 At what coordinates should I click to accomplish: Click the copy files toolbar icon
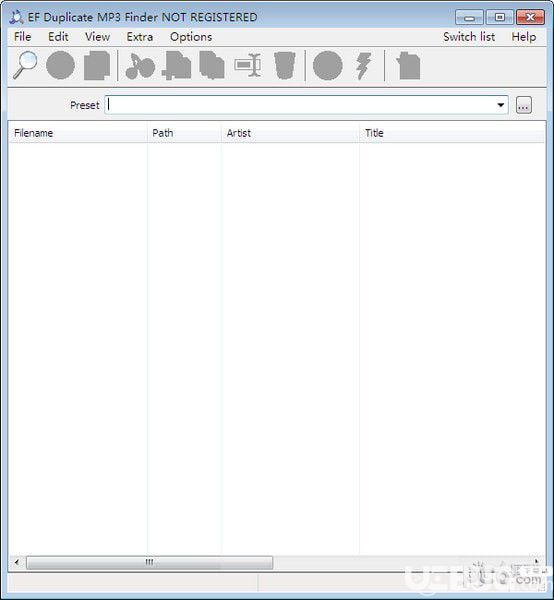[212, 65]
